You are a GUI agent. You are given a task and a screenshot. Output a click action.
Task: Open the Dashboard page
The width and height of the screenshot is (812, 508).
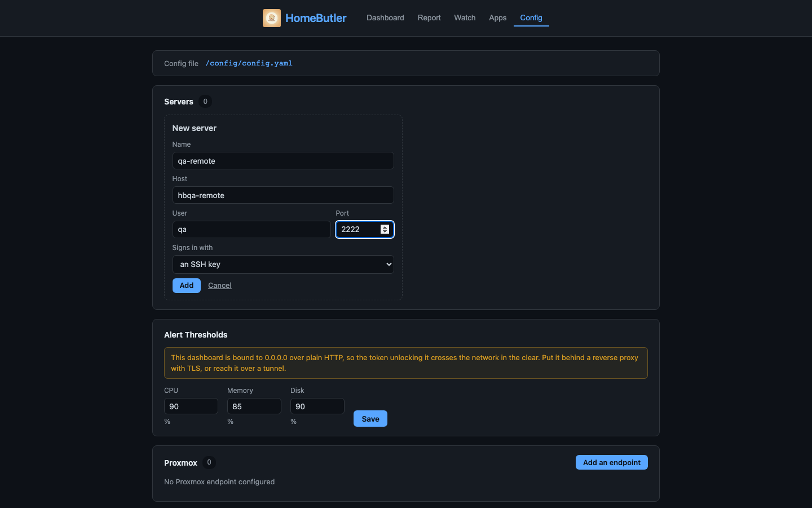[x=385, y=18]
